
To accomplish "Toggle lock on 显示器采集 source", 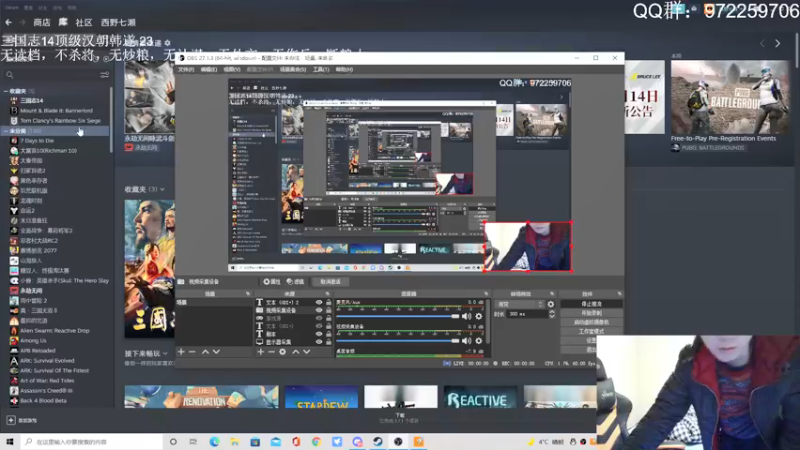I will [329, 342].
